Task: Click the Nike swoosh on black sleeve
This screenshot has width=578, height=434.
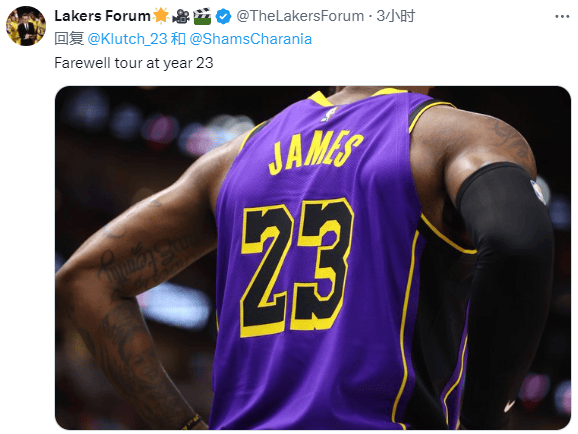Action: point(509,406)
